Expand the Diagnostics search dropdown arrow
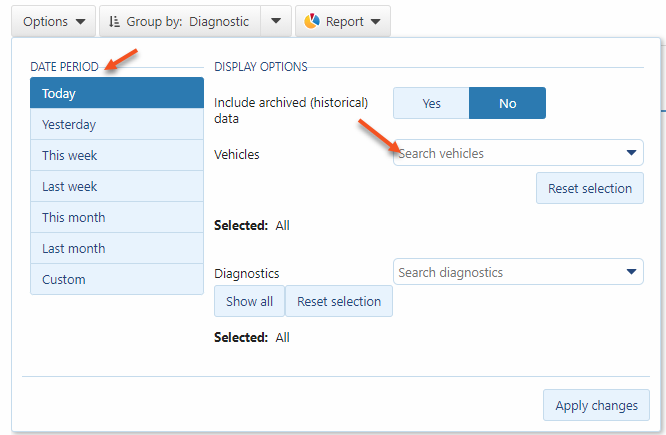Image resolution: width=666 pixels, height=435 pixels. [631, 272]
